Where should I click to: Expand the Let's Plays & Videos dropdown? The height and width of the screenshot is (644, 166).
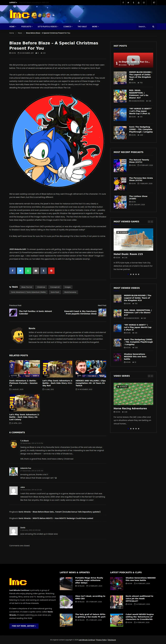[x=48, y=27]
